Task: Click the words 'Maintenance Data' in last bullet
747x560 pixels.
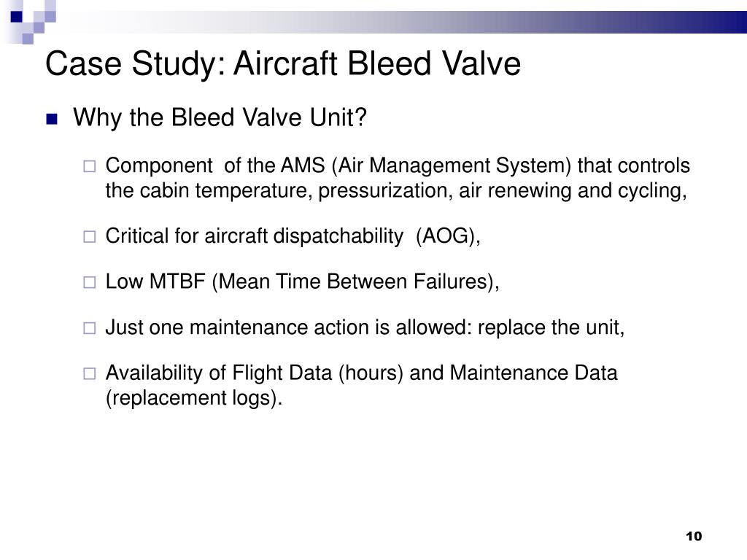Action: [533, 373]
